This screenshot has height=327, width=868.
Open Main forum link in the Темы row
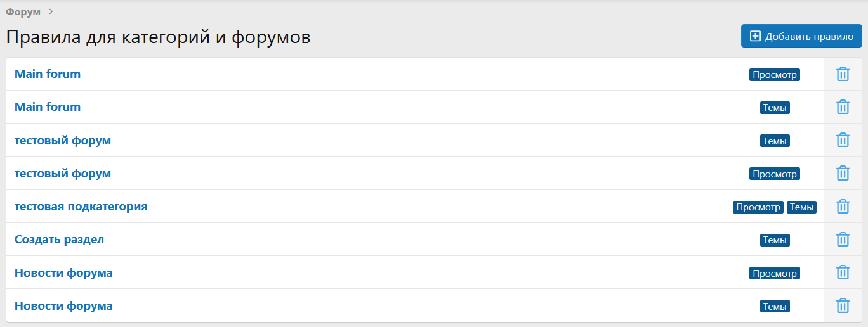pyautogui.click(x=48, y=107)
